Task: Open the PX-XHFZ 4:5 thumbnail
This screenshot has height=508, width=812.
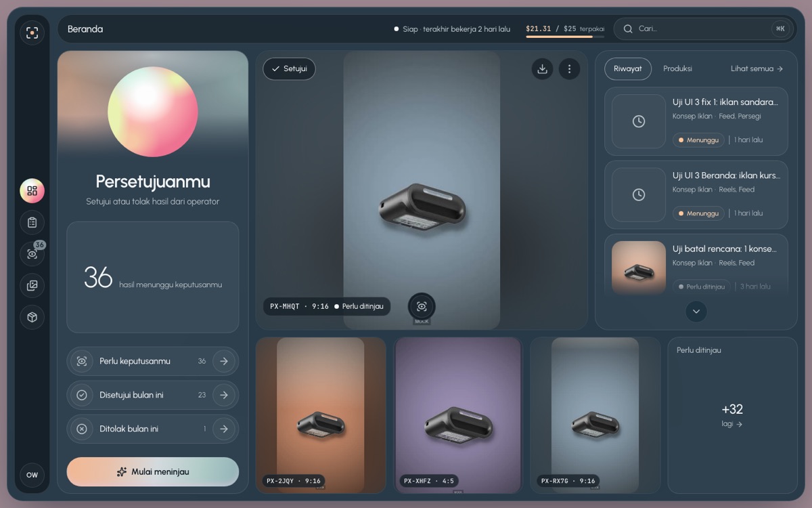Action: pyautogui.click(x=458, y=415)
